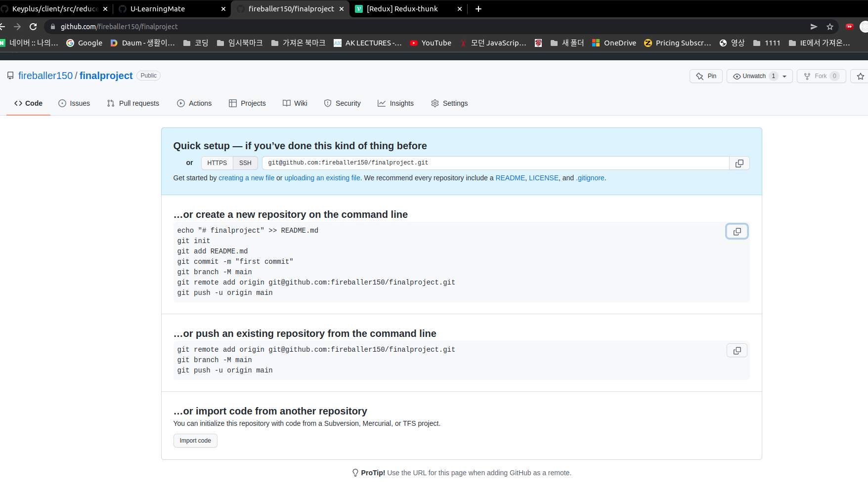This screenshot has width=868, height=494.
Task: Click the browser address bar URL
Action: coord(119,27)
